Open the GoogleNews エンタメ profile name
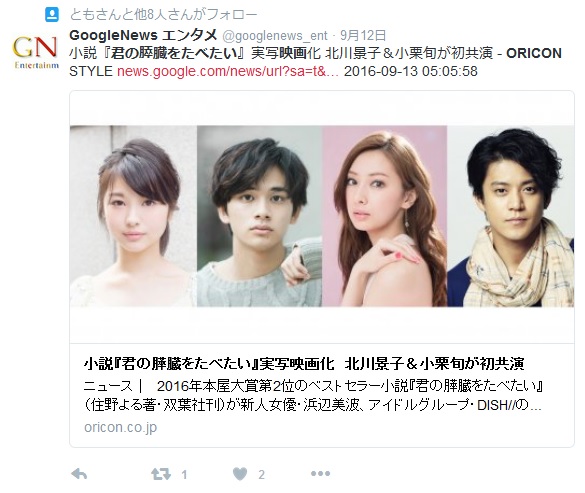The width and height of the screenshot is (585, 493). [143, 35]
